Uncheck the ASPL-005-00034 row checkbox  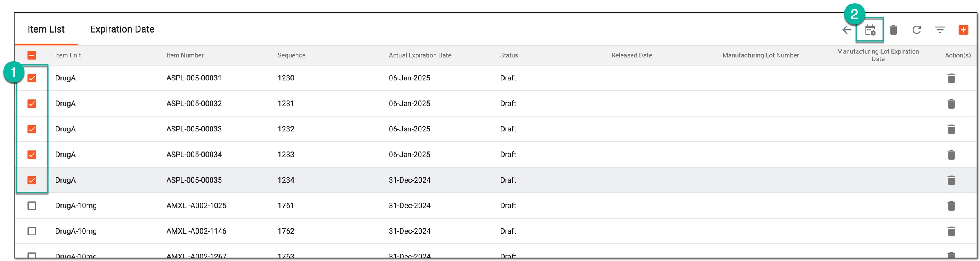coord(32,155)
